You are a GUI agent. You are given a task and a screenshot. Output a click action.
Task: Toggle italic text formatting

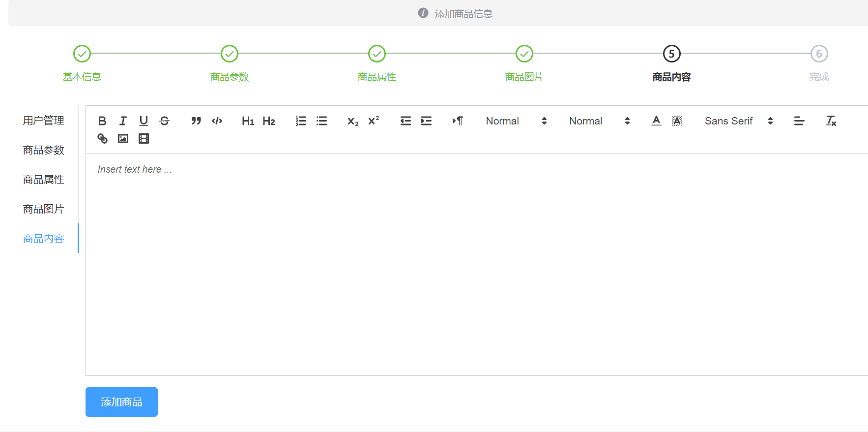click(x=123, y=121)
